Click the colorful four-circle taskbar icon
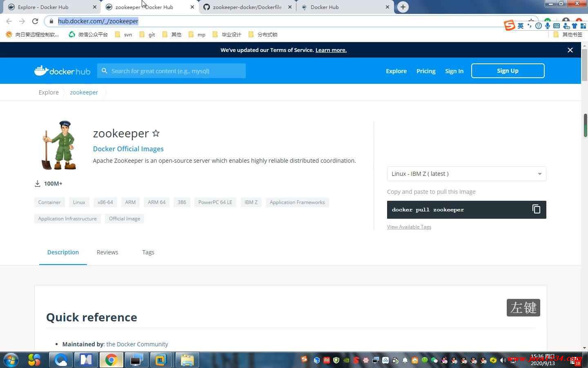 pos(34,360)
